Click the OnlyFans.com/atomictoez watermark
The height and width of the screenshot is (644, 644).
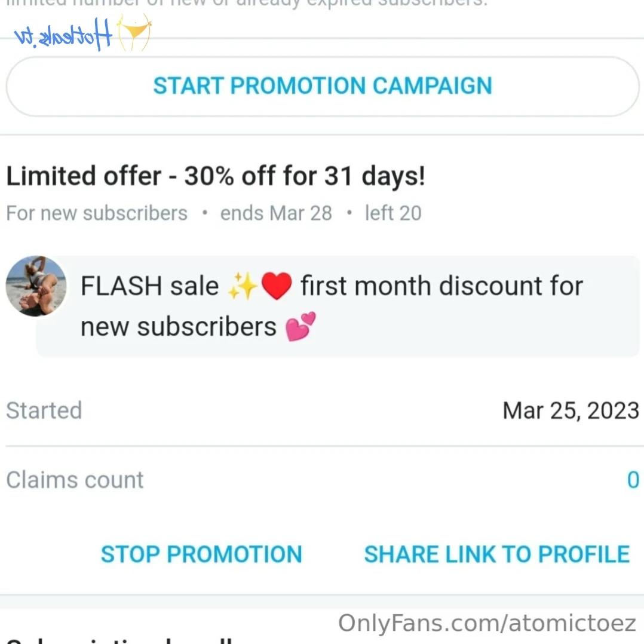487,623
